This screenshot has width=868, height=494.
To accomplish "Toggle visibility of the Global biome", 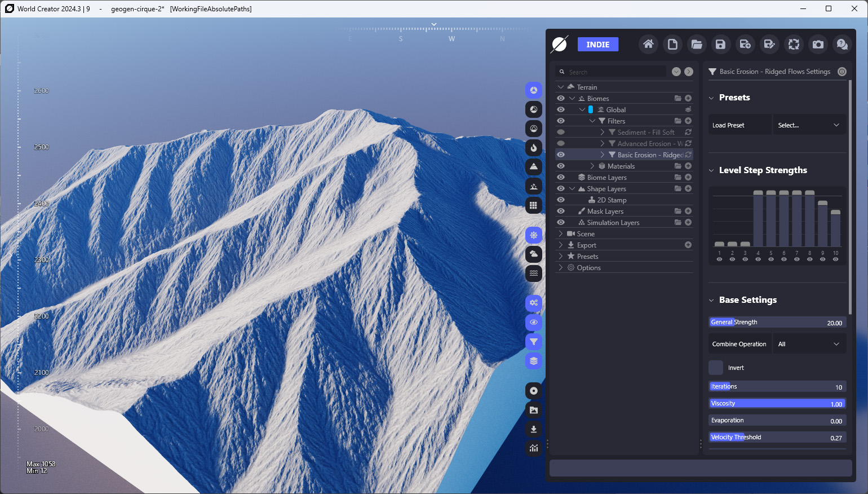I will click(561, 109).
